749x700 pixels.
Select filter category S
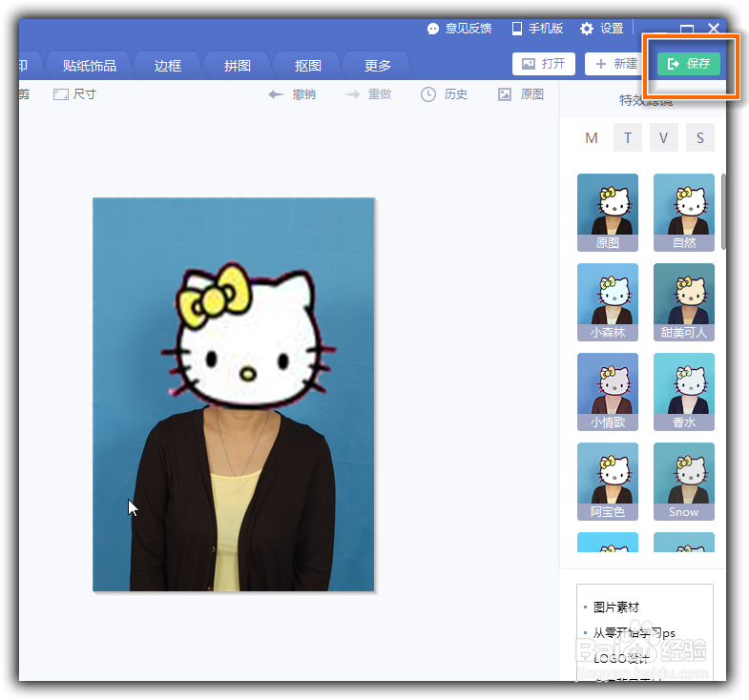700,138
